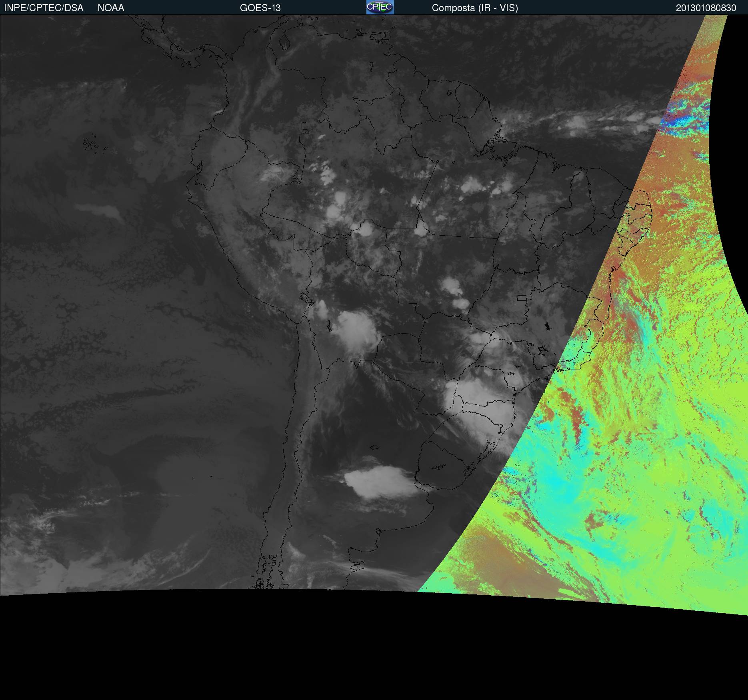Image resolution: width=748 pixels, height=700 pixels.
Task: Click the GOES-13 satellite label
Action: coord(260,8)
